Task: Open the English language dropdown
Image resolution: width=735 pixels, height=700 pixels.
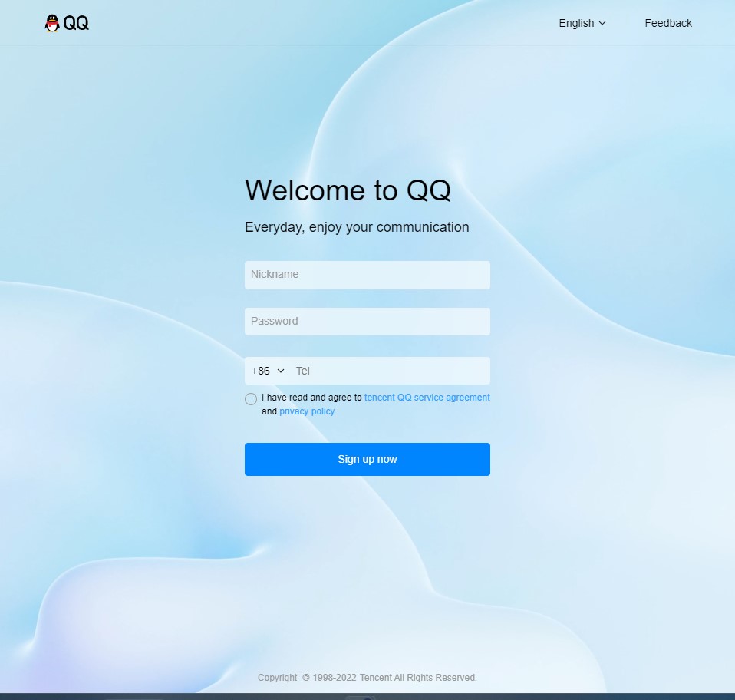Action: [582, 24]
